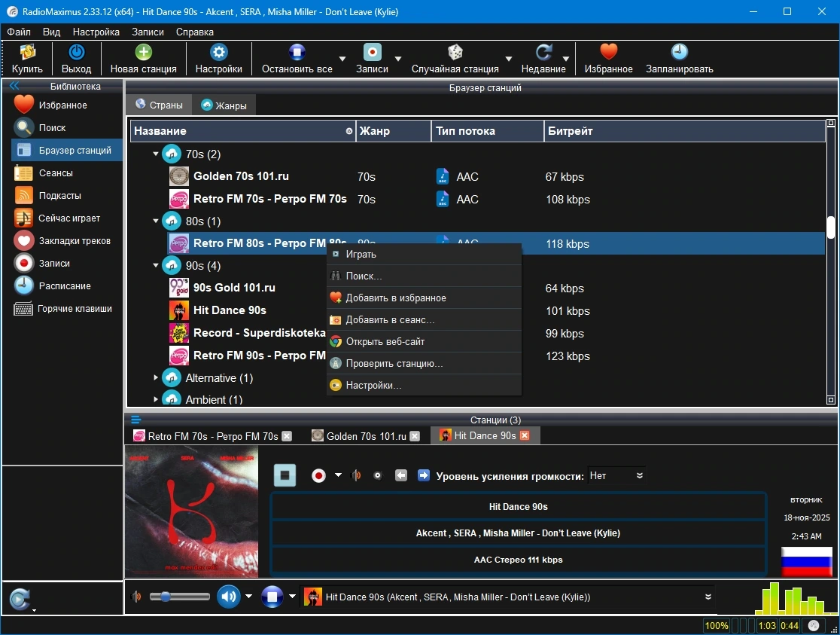
Task: Stop playback with the large square button
Action: coord(285,475)
